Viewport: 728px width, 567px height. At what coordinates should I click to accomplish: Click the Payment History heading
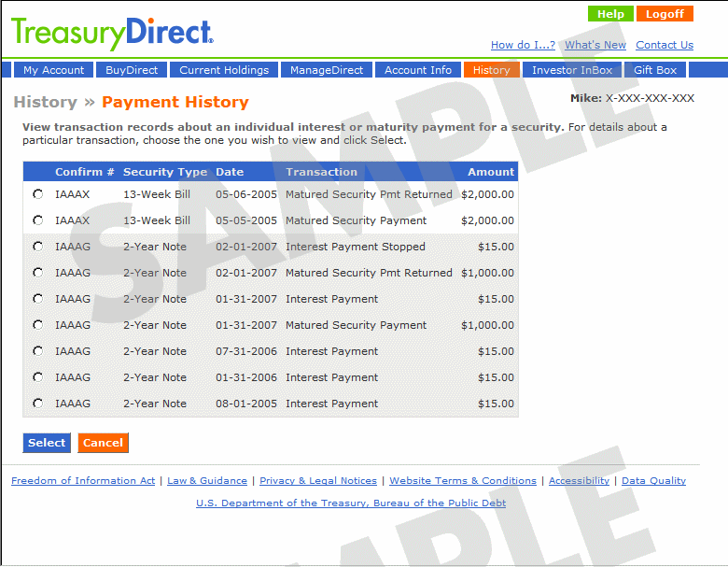point(175,102)
